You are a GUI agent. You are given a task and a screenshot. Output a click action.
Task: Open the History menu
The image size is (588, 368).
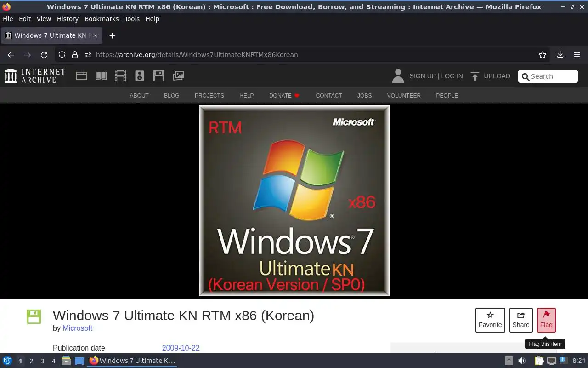tap(68, 19)
